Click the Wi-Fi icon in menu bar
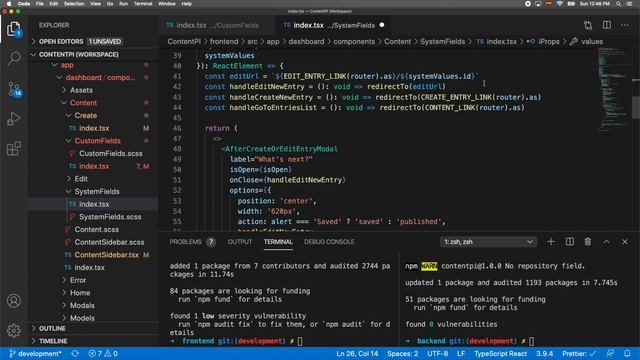 [560, 4]
